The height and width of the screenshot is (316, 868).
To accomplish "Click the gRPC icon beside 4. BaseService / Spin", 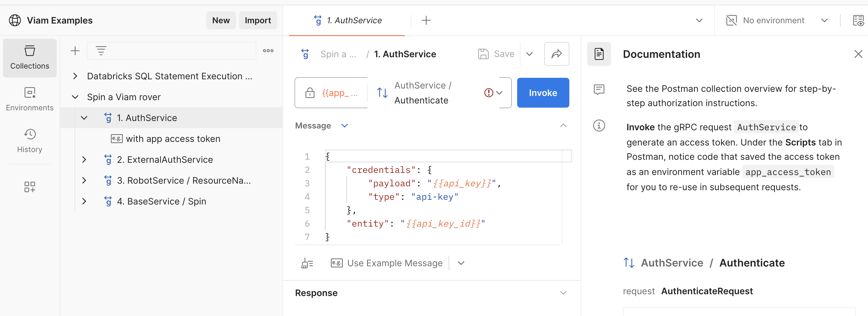I will pyautogui.click(x=108, y=201).
